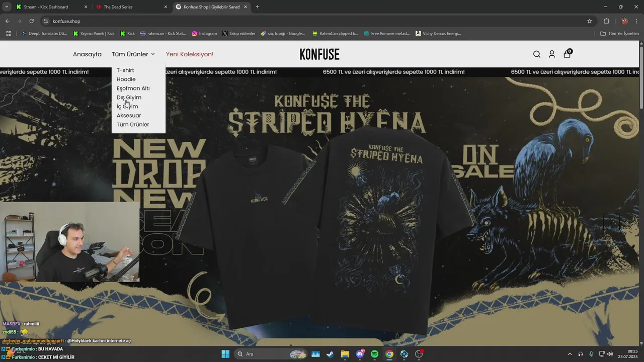This screenshot has width=644, height=362.
Task: Click the Windows taskbar search box
Action: click(x=271, y=354)
